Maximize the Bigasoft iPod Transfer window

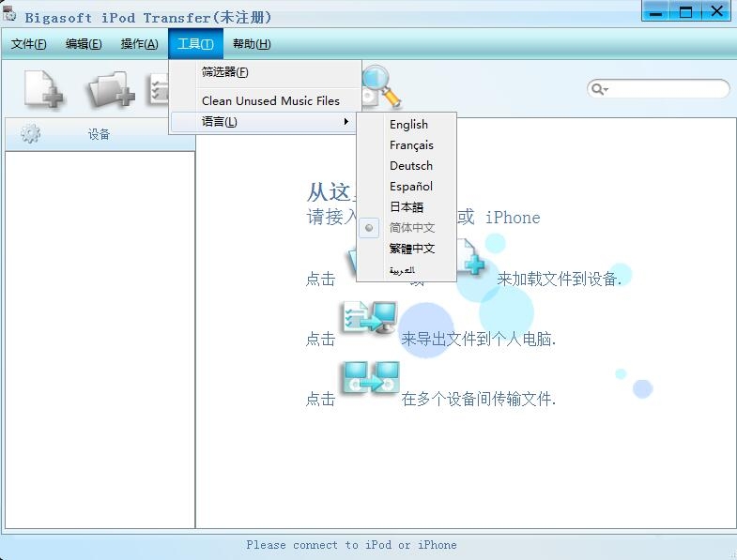pos(685,11)
